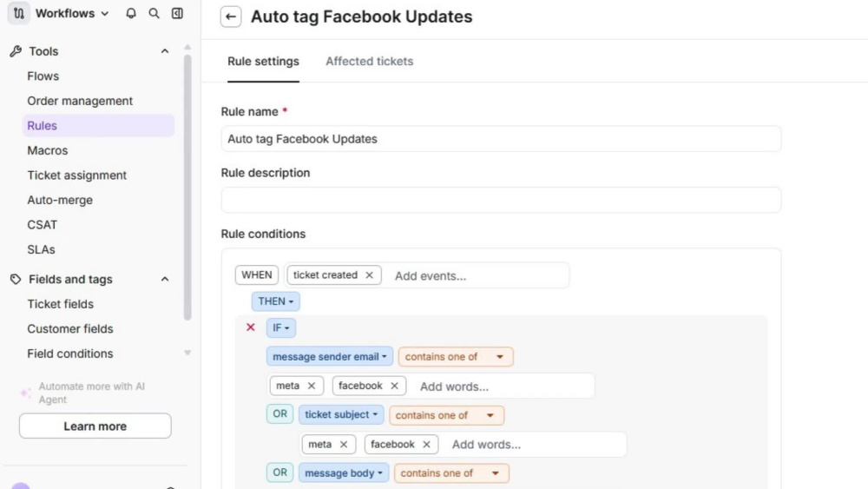
Task: Switch to the Affected tickets tab
Action: 369,62
